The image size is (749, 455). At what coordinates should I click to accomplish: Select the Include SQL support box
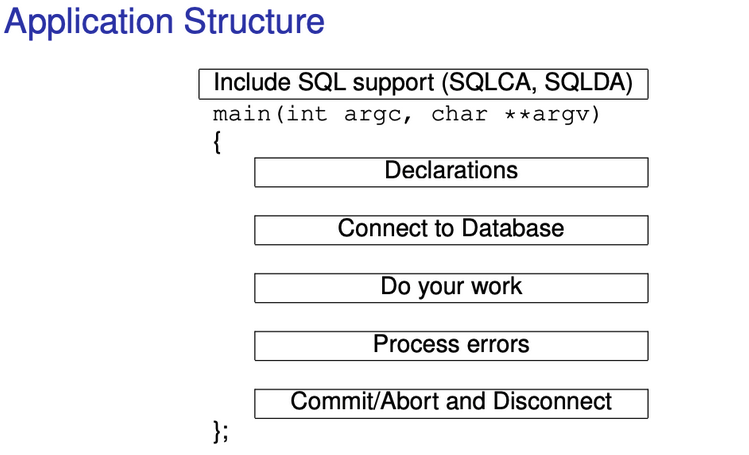[423, 83]
